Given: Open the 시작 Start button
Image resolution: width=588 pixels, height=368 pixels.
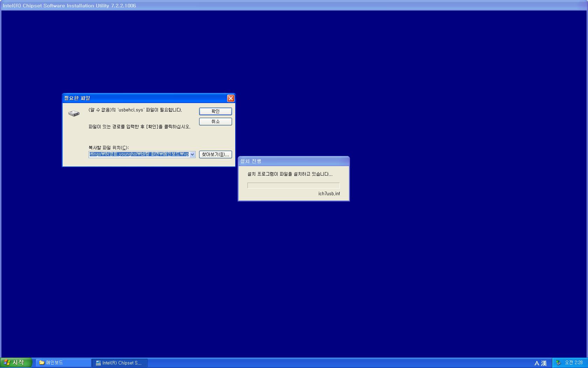Looking at the screenshot, I should click(x=16, y=363).
